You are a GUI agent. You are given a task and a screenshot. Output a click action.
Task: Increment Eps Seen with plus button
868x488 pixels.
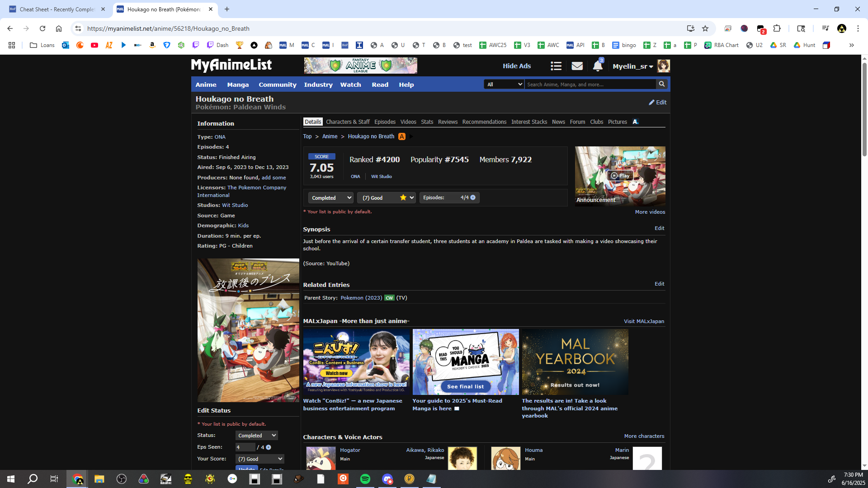point(269,447)
